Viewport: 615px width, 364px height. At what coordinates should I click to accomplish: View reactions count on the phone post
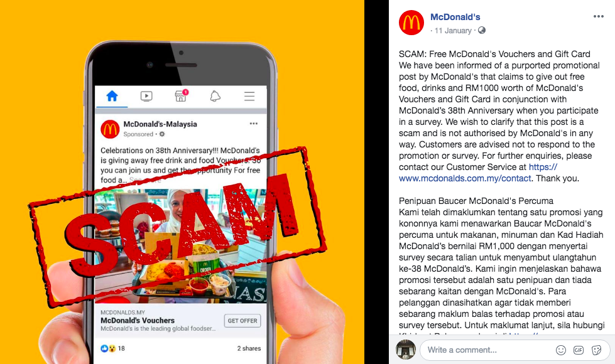(113, 348)
